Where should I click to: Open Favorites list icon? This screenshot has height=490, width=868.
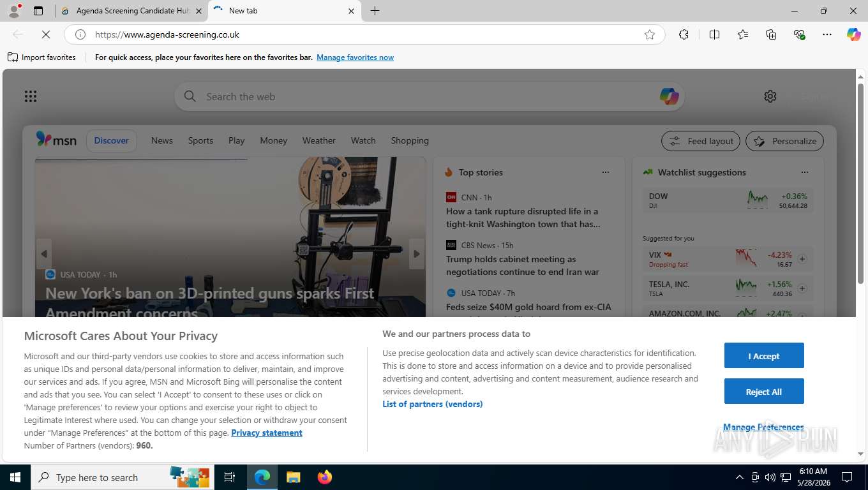pyautogui.click(x=743, y=34)
